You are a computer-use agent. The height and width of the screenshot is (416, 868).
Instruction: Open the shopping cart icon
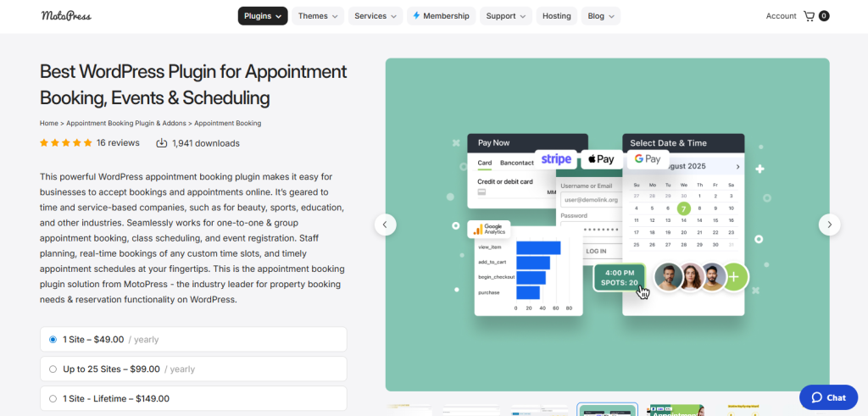pos(809,16)
